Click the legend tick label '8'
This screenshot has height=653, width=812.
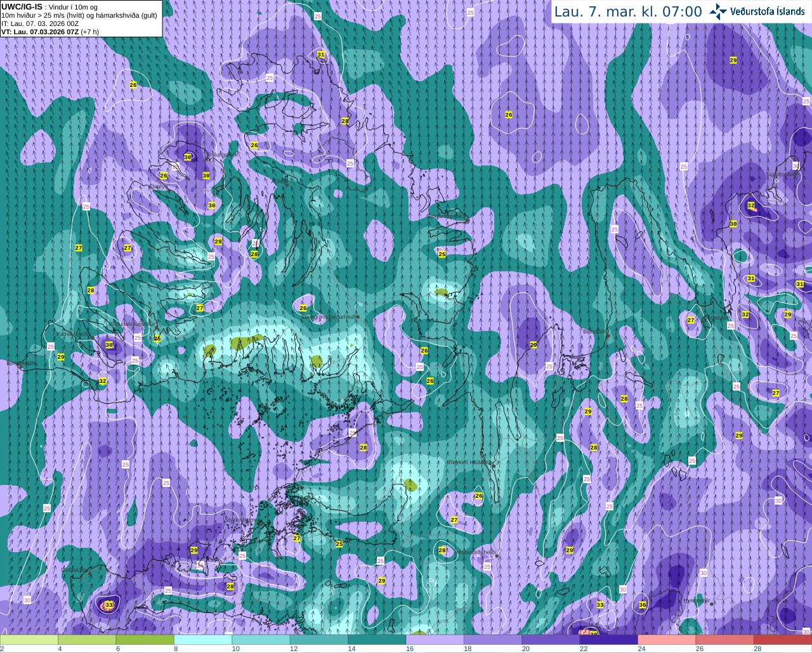tap(176, 649)
